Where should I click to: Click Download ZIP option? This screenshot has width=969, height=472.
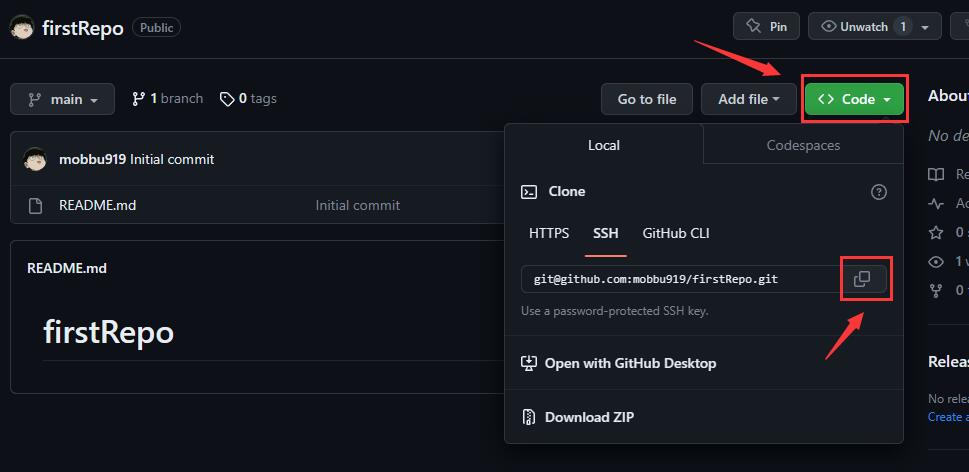(589, 417)
